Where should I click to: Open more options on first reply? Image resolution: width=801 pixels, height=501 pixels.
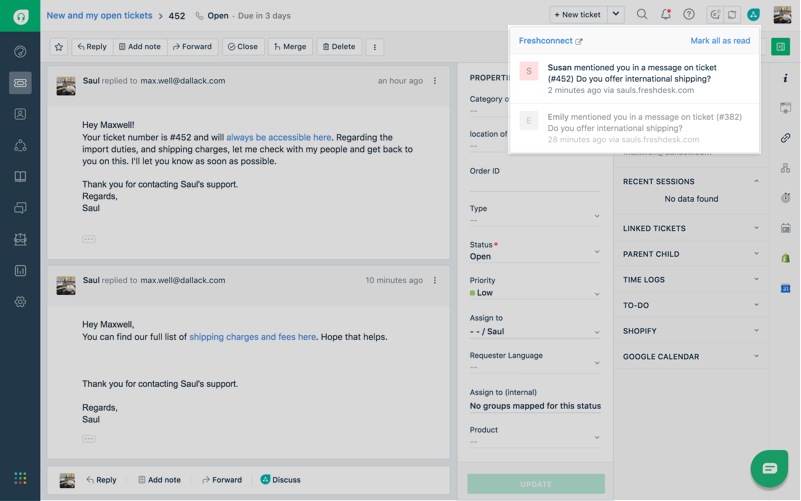(x=435, y=81)
